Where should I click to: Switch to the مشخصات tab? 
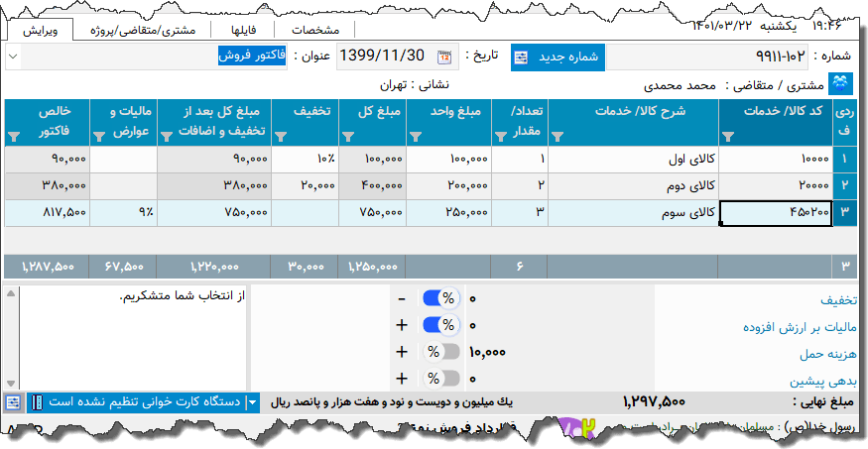(x=315, y=30)
